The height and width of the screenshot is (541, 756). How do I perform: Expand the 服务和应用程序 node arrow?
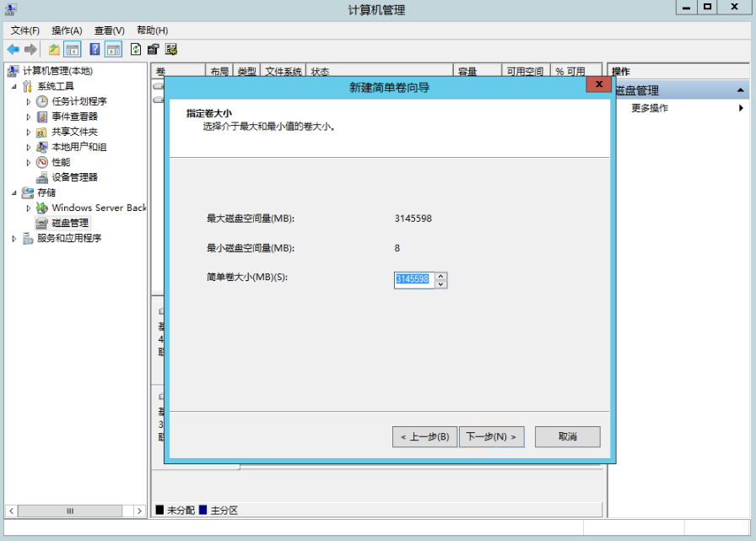tap(14, 238)
